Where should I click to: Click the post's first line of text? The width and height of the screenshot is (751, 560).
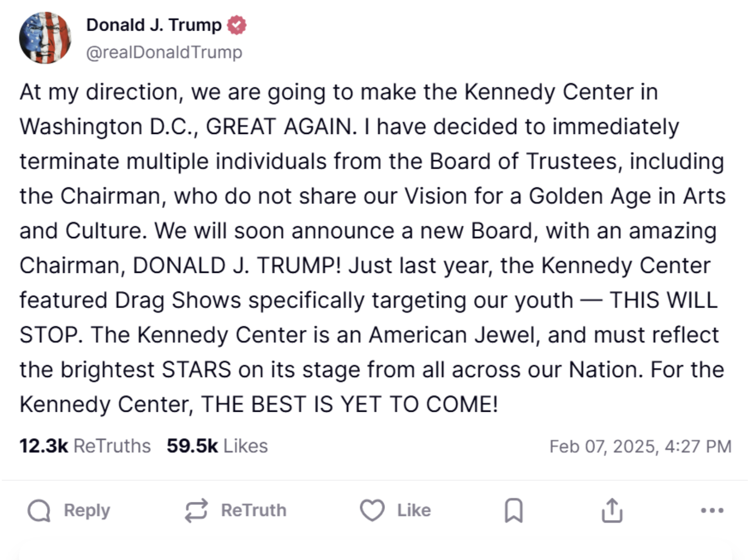point(338,92)
